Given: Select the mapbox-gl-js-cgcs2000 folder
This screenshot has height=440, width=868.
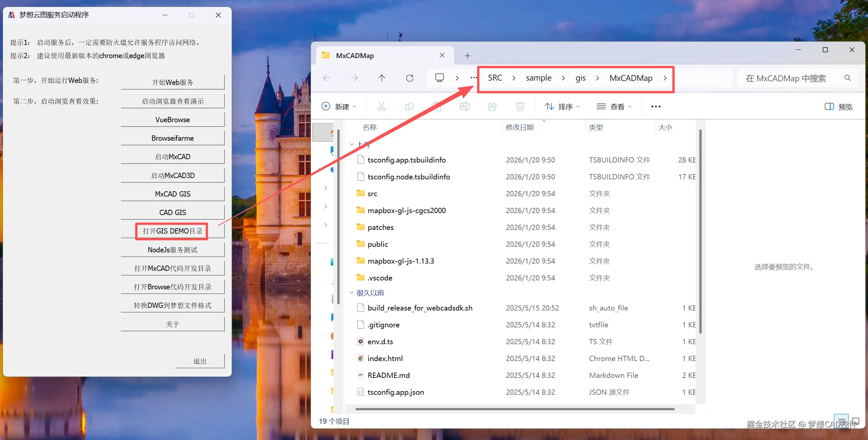Looking at the screenshot, I should click(406, 210).
